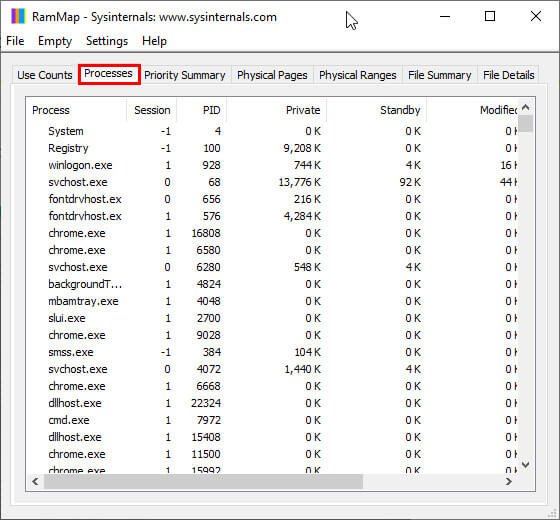The image size is (560, 520).
Task: Select fontdrvhost.ex with PID 576
Action: click(x=272, y=216)
